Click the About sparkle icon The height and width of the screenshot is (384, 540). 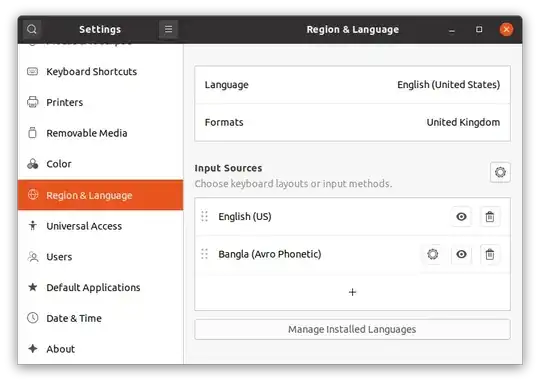pyautogui.click(x=33, y=349)
